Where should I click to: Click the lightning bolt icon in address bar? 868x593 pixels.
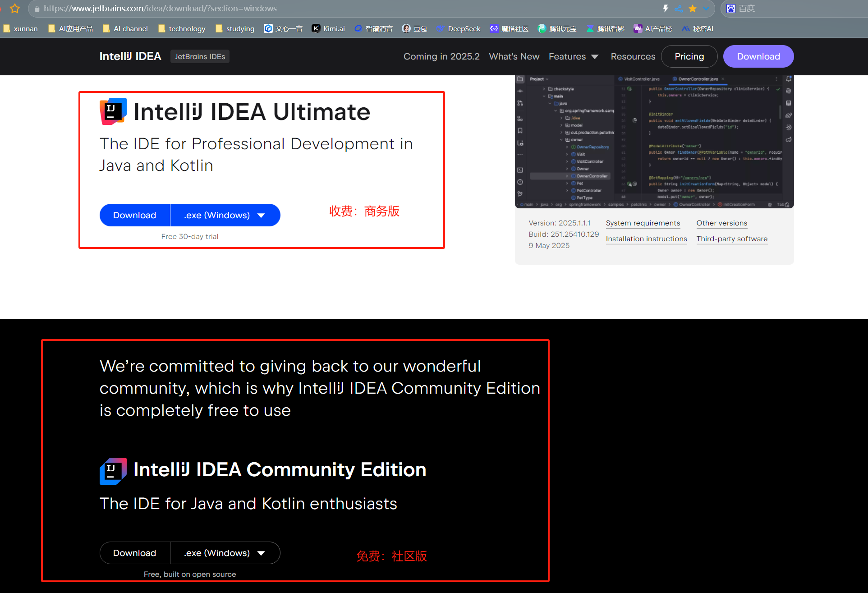[666, 8]
